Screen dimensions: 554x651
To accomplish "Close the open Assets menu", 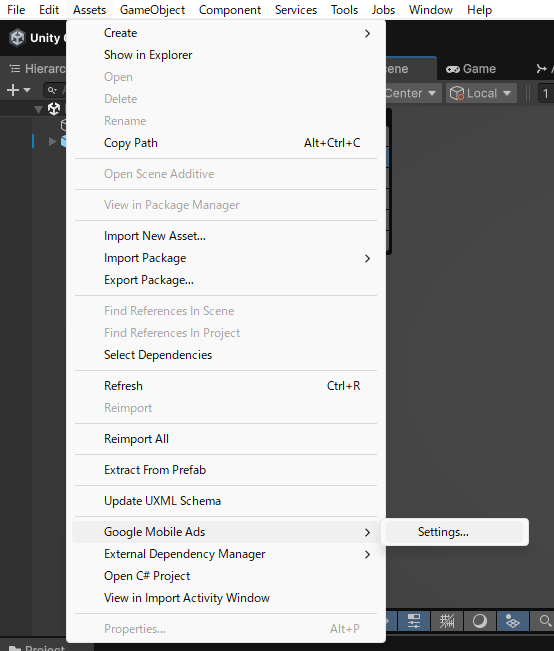I will [x=89, y=10].
